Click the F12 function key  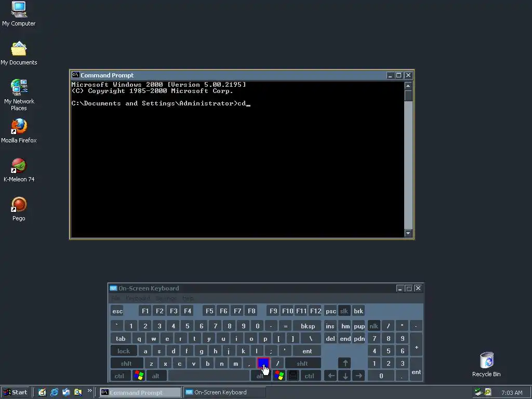click(315, 311)
